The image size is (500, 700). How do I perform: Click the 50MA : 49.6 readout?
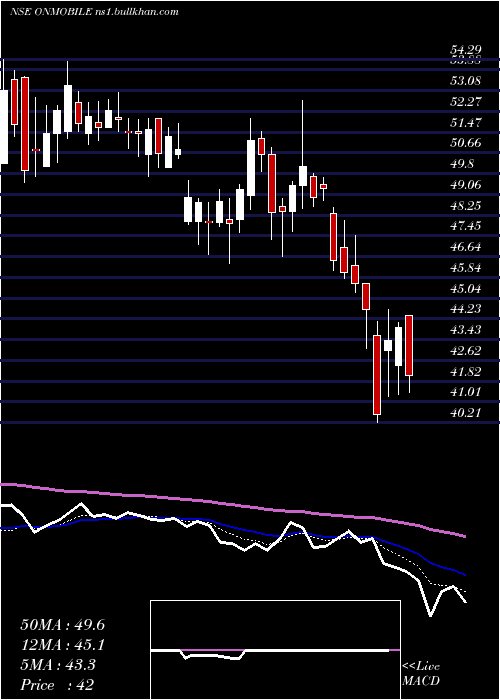point(62,625)
